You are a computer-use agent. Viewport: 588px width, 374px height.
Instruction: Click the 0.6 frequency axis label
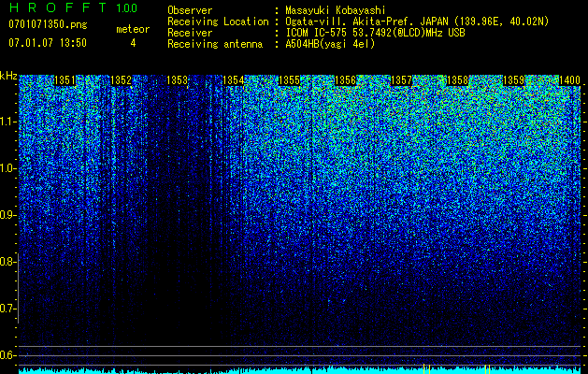pyautogui.click(x=7, y=355)
